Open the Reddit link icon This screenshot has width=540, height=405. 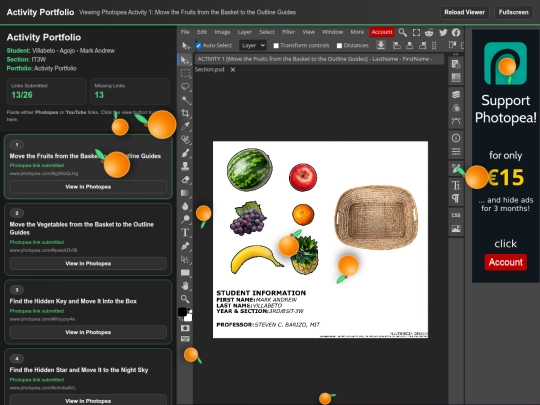click(x=429, y=32)
